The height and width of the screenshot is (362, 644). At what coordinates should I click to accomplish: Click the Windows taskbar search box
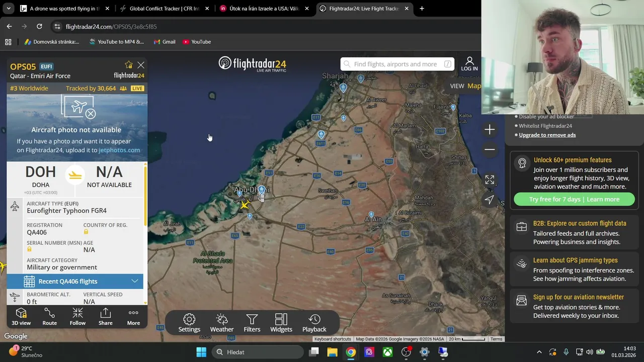coord(257,352)
